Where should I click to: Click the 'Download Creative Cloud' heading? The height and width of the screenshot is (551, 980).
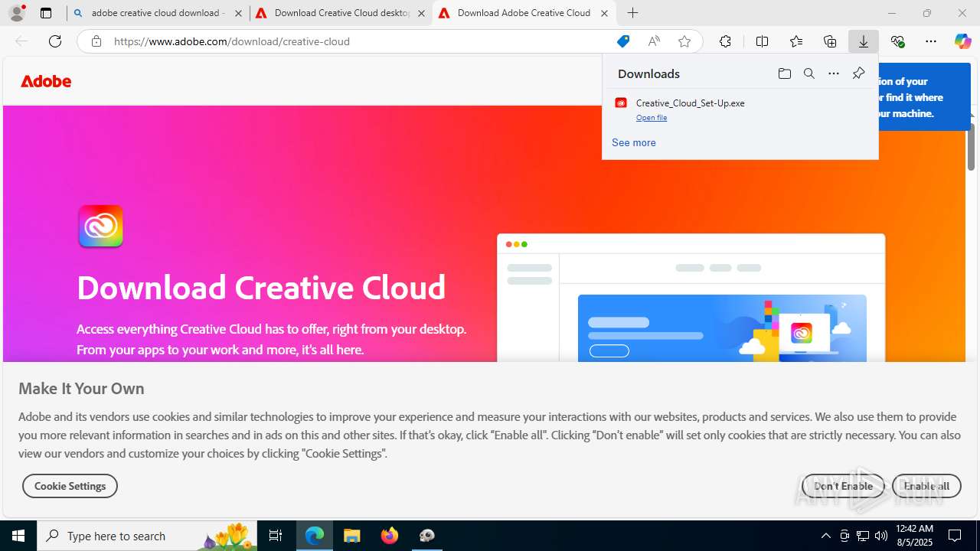[261, 287]
